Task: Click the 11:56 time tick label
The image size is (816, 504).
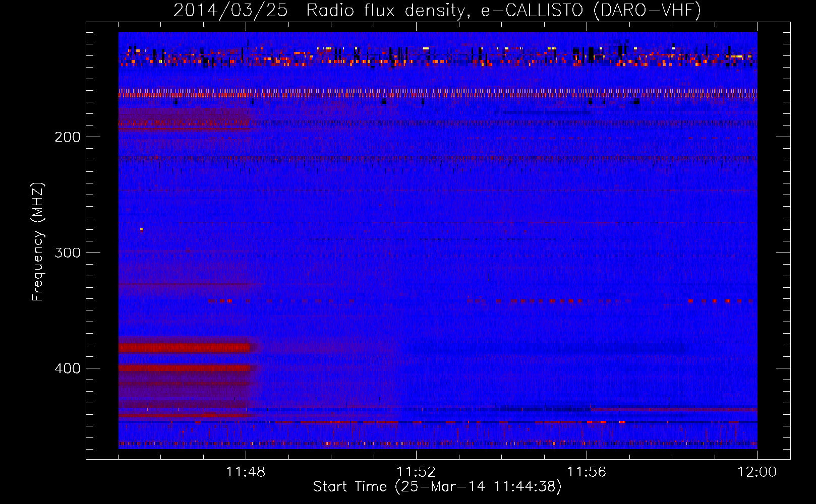Action: 587,472
